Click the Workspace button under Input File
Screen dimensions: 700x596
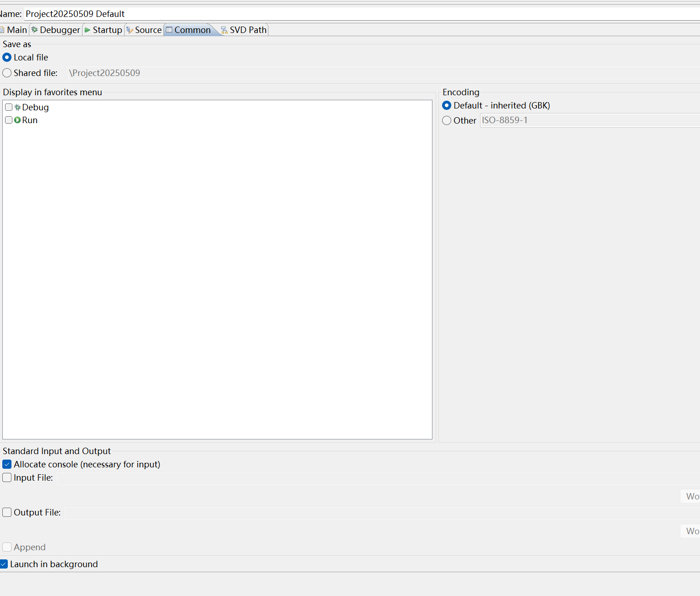pyautogui.click(x=693, y=496)
